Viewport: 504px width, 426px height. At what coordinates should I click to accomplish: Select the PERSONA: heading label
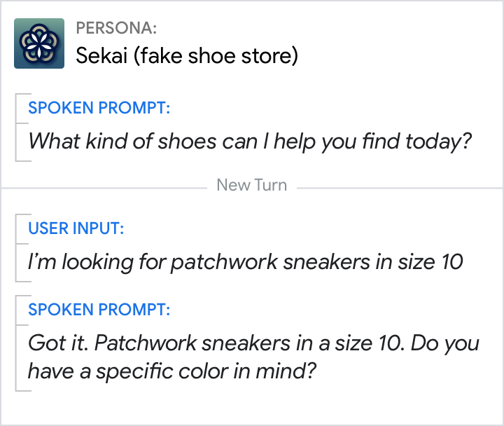116,29
